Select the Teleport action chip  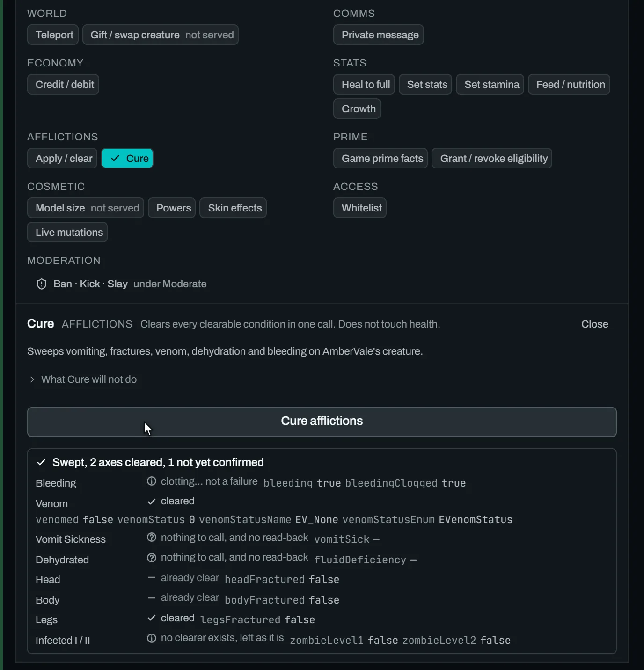pos(53,35)
